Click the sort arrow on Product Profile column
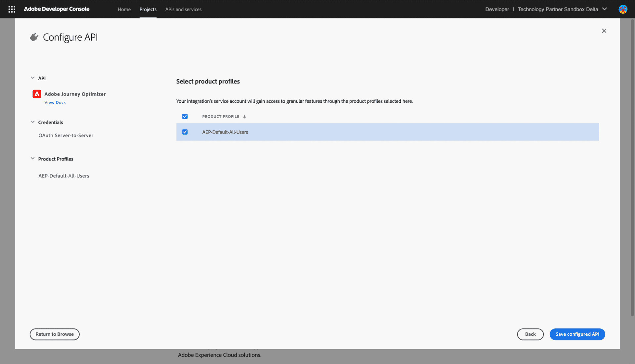 click(x=244, y=116)
